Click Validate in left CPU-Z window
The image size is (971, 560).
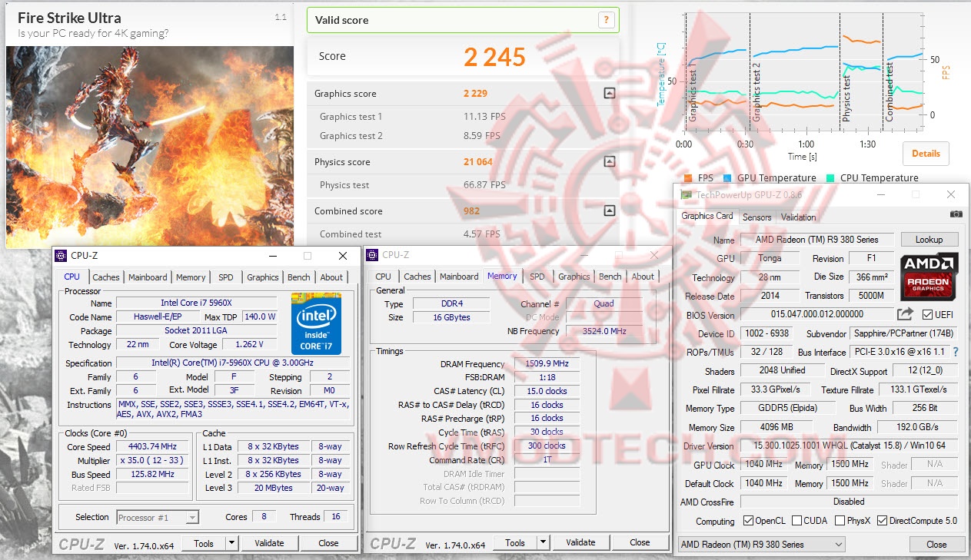pos(269,543)
